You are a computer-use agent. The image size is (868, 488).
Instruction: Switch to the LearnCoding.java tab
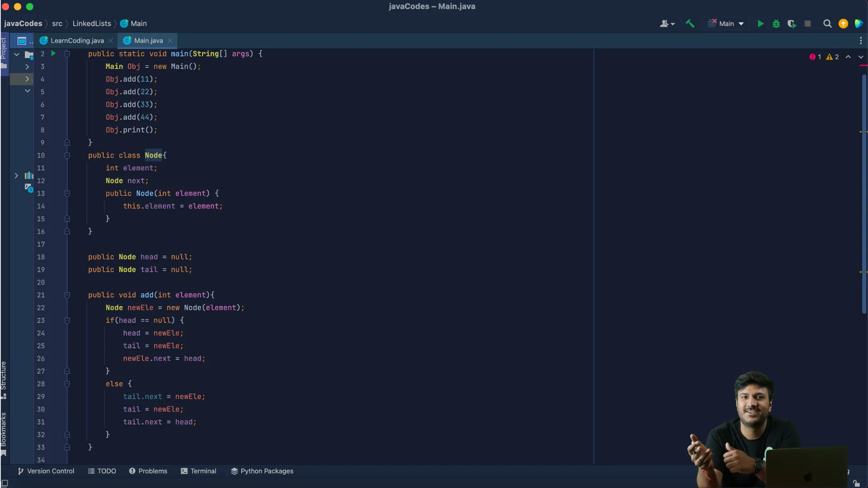coord(77,41)
